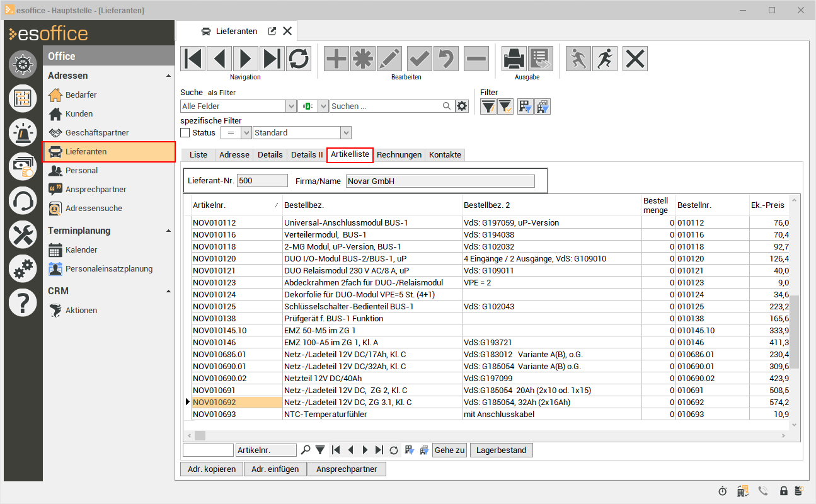
Task: Open the question mark help module
Action: click(23, 303)
